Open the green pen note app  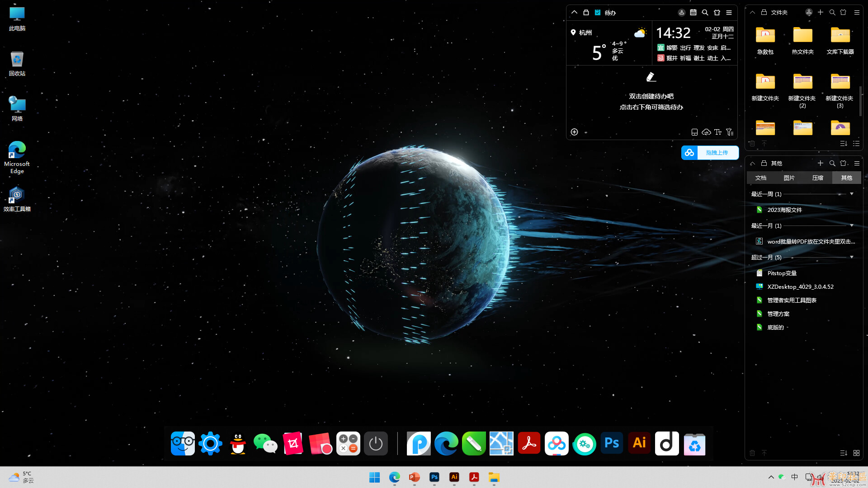(474, 444)
